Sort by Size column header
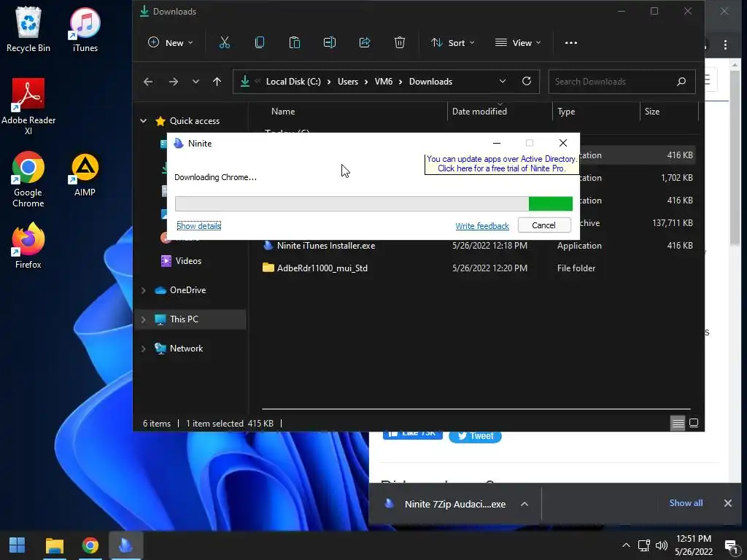 click(x=651, y=112)
